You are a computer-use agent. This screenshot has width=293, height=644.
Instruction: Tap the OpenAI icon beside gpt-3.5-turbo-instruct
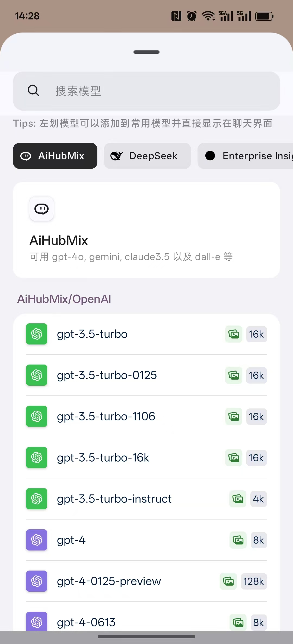(36, 499)
